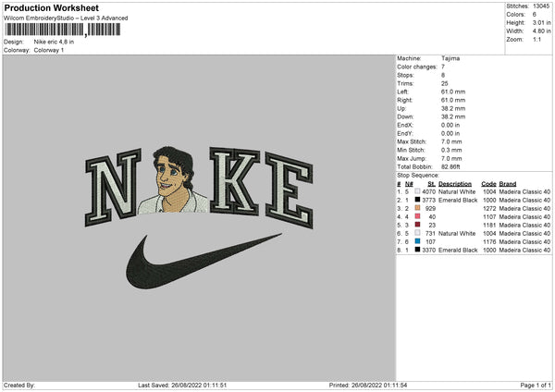Click stitch count 929 in row 3
Image resolution: width=555 pixels, height=392 pixels.
(430, 208)
